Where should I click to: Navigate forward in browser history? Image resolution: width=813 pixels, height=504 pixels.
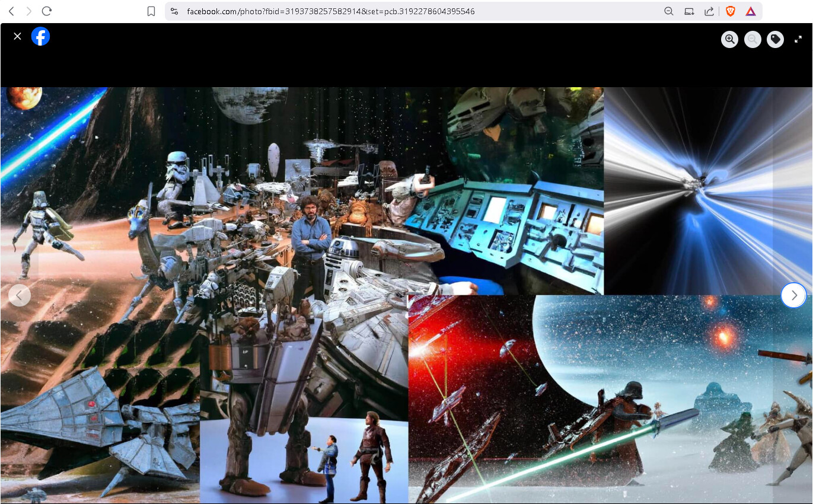[29, 11]
